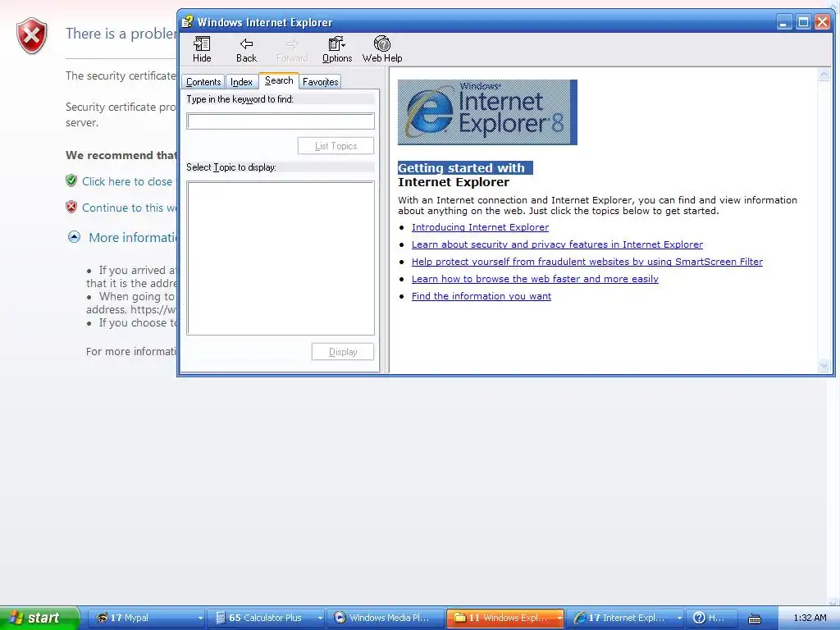This screenshot has height=630, width=840.
Task: Open Web Help from the toolbar
Action: point(382,49)
